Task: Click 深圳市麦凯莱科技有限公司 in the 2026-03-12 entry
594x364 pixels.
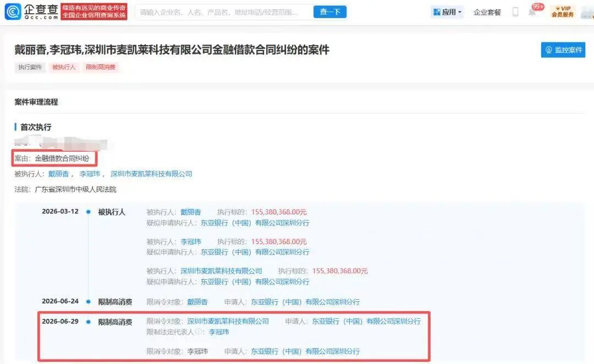Action: click(x=221, y=271)
